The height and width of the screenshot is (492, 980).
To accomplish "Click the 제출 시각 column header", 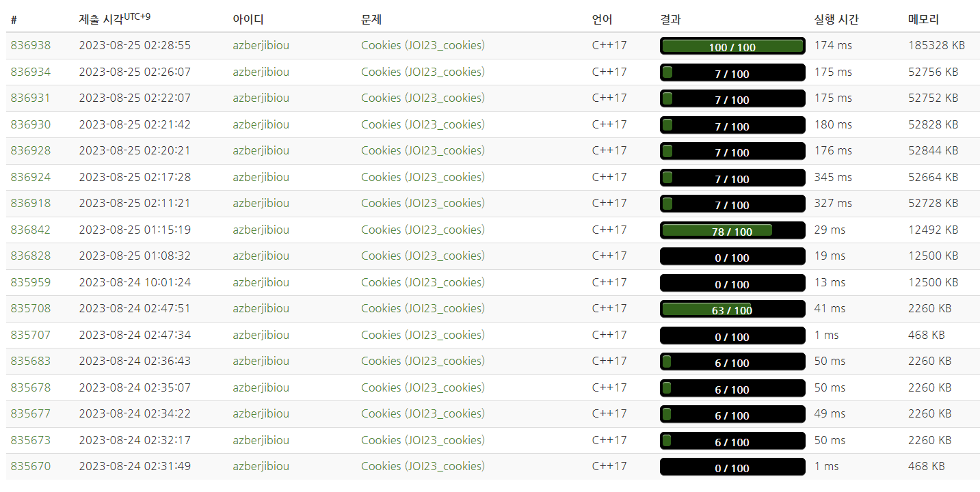I will 115,18.
